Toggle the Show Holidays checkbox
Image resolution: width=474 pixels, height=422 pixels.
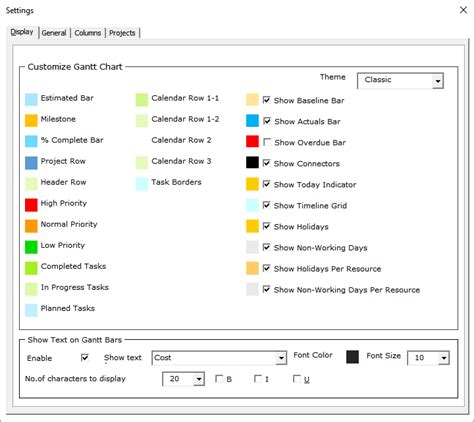point(266,226)
